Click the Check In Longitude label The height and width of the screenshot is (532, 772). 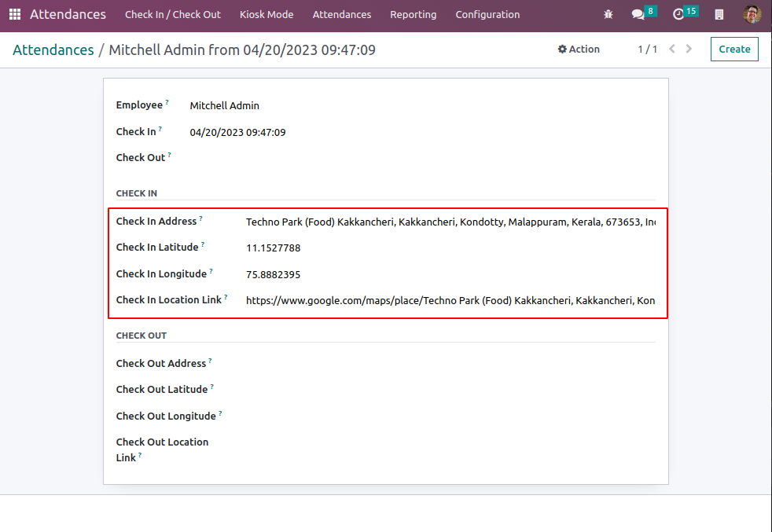161,274
